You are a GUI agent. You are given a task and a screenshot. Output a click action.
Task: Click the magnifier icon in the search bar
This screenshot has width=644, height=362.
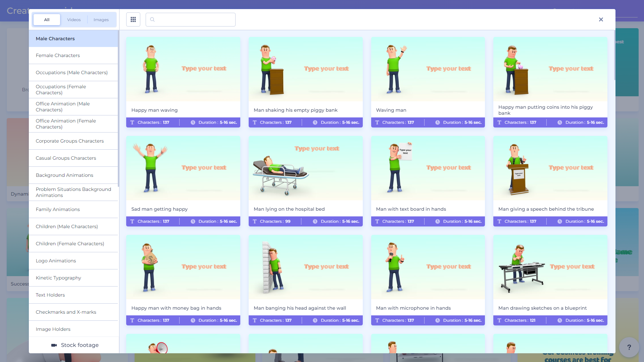coord(153,19)
